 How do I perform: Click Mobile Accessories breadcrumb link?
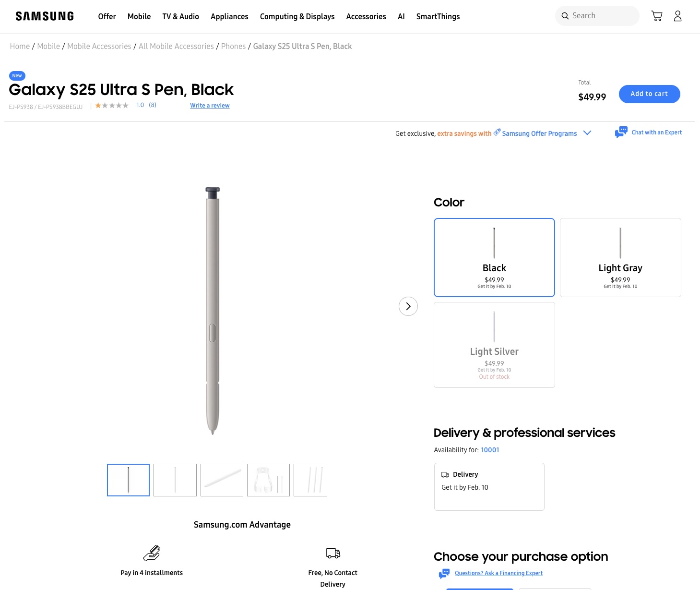(99, 46)
